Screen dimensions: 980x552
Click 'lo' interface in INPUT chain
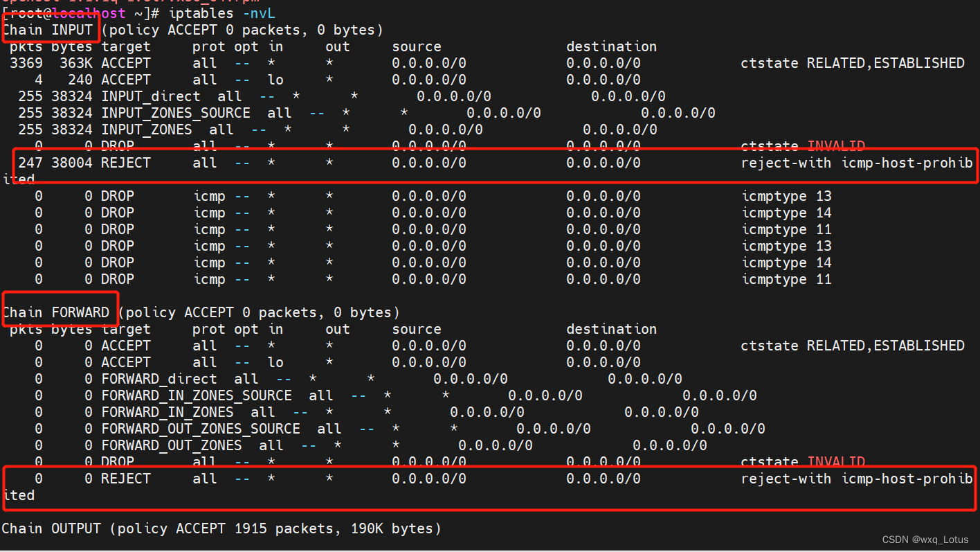pyautogui.click(x=275, y=80)
